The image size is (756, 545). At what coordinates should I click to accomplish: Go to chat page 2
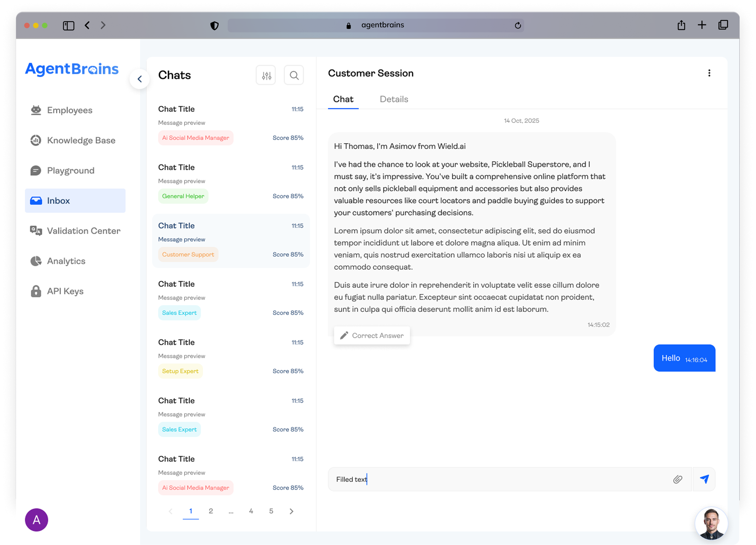pyautogui.click(x=211, y=511)
